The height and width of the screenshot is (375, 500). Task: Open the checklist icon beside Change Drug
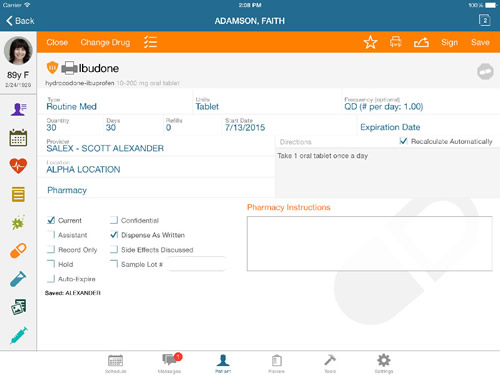point(150,42)
